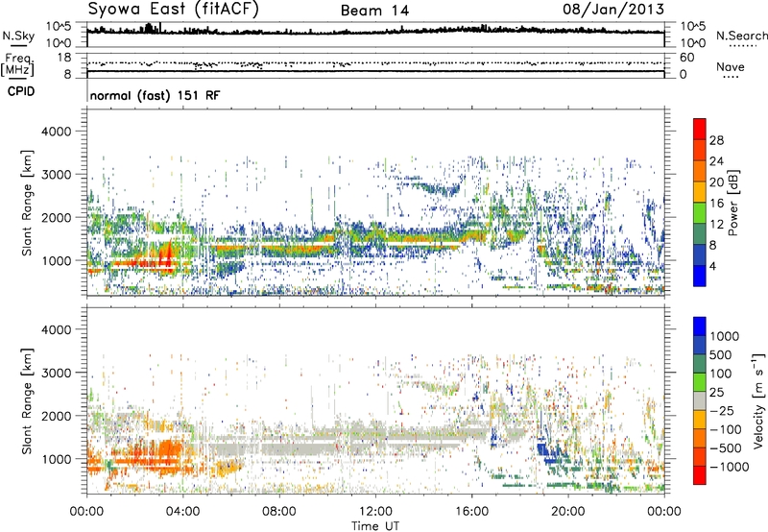
Task: Click the 2000 tick on the velocity panel axis
Action: click(x=56, y=416)
